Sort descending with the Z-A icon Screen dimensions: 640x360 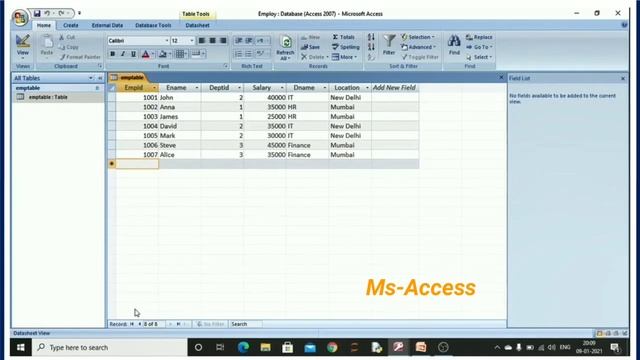tap(371, 47)
